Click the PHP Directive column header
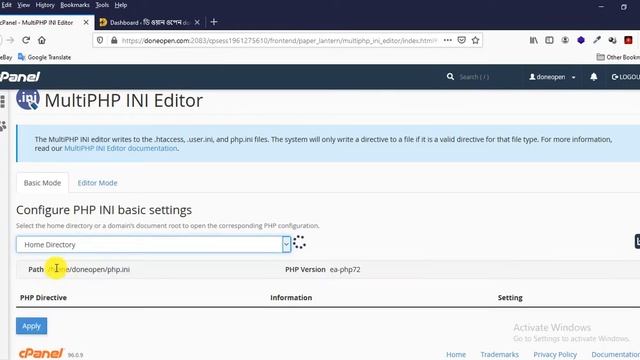The image size is (640, 360). pyautogui.click(x=43, y=298)
